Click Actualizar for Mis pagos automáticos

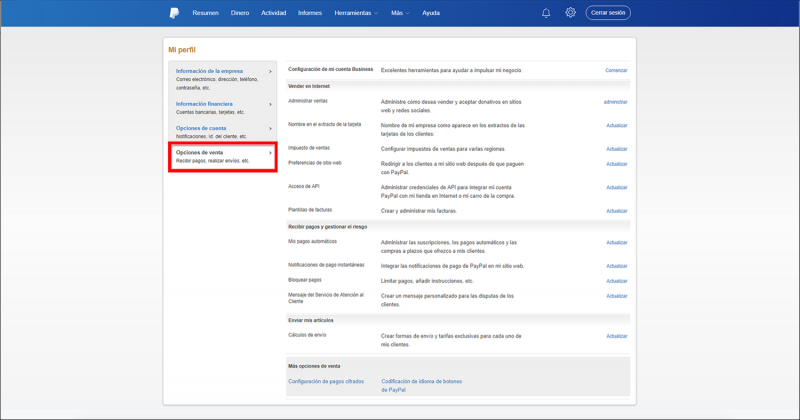point(616,242)
